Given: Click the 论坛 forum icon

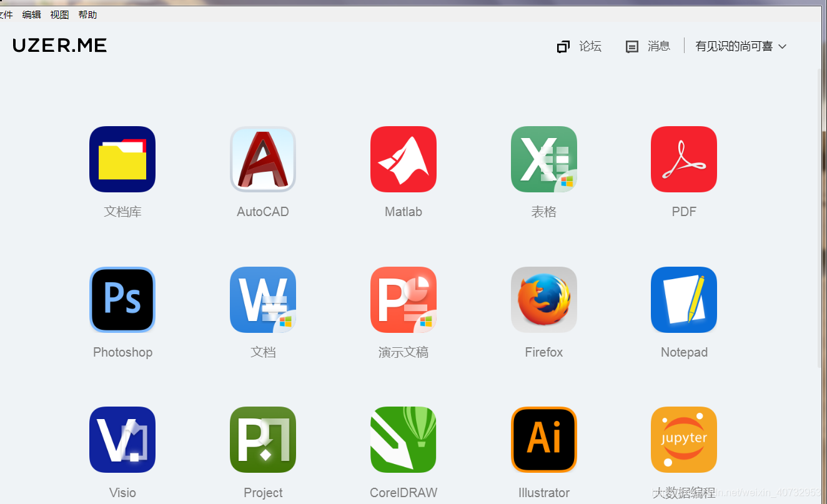Looking at the screenshot, I should click(563, 47).
